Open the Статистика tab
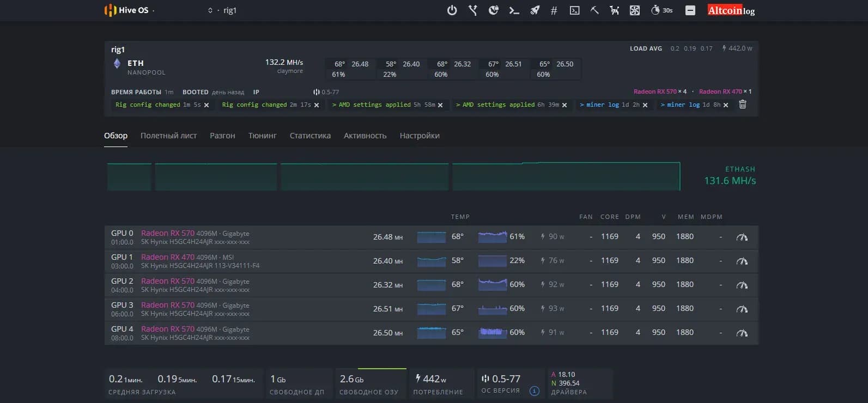Screen dimensions: 868x403 coord(310,136)
